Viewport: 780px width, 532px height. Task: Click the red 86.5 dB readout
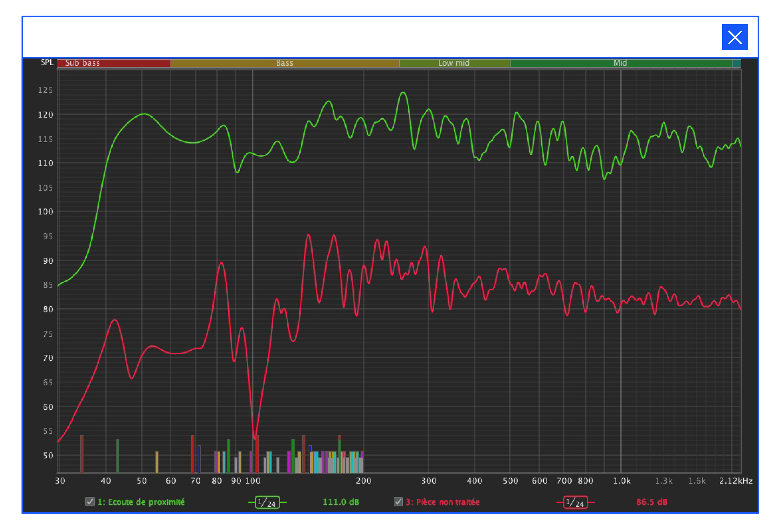(x=651, y=502)
